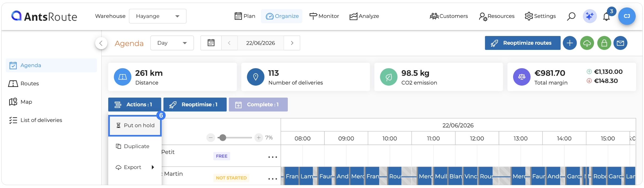644x188 pixels.
Task: Choose Duplicate from the actions menu
Action: point(135,146)
